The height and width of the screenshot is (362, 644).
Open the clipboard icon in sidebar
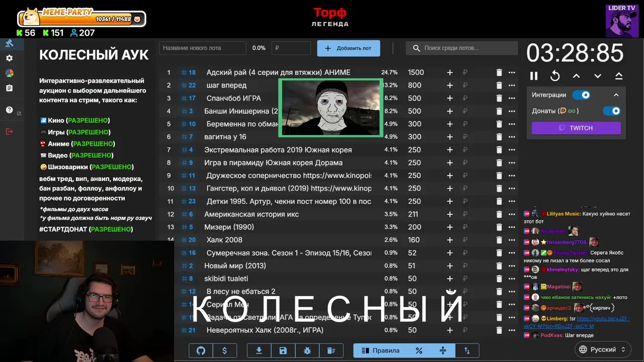[x=9, y=88]
